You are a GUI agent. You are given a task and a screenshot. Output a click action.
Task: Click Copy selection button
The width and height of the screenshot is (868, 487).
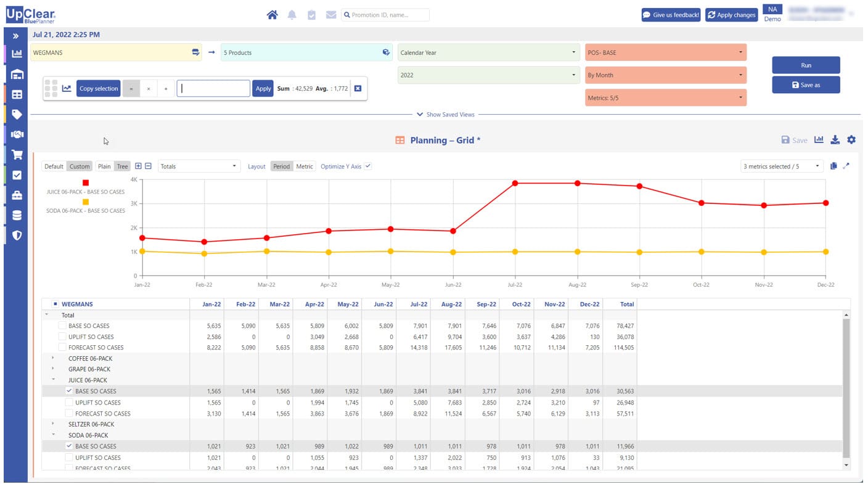(x=99, y=88)
